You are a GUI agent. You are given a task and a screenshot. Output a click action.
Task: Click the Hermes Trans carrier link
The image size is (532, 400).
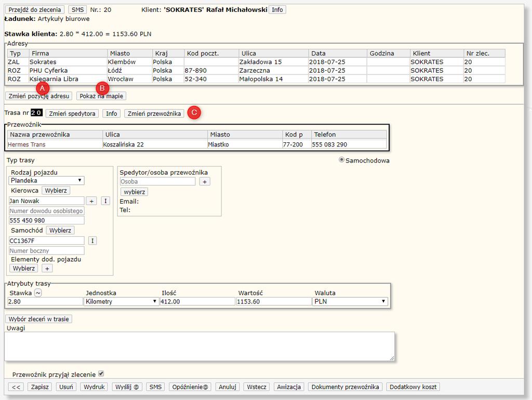click(26, 144)
